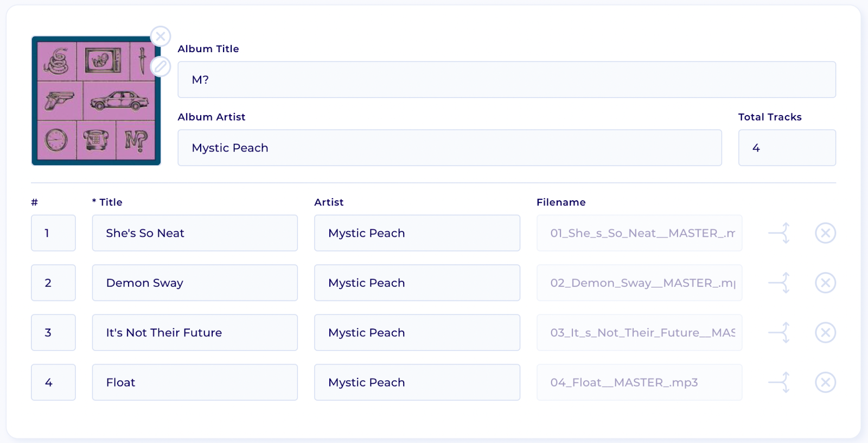This screenshot has height=443, width=868.
Task: Click the Demon Sway title field
Action: click(x=195, y=283)
